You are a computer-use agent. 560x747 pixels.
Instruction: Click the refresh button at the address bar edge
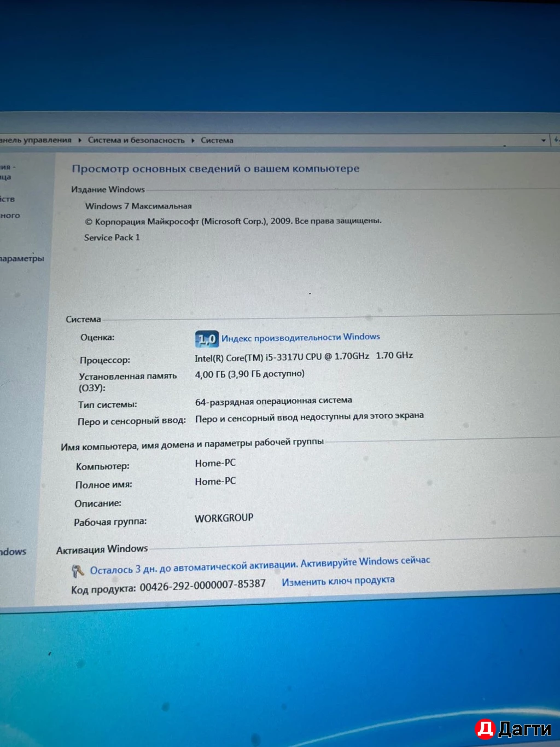coord(556,140)
